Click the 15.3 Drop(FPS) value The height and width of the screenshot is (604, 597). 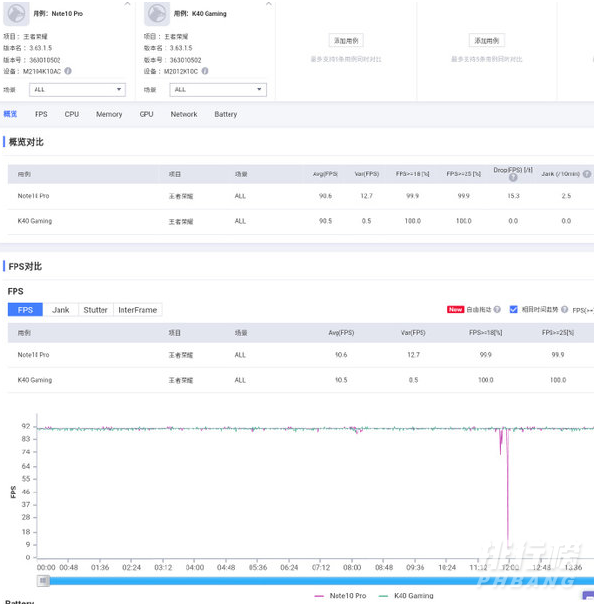coord(513,196)
